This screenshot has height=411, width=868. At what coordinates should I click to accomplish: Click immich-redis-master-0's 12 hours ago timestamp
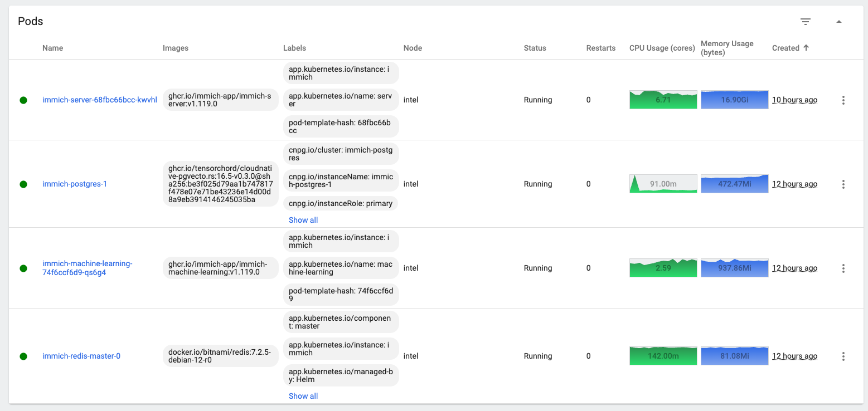794,356
